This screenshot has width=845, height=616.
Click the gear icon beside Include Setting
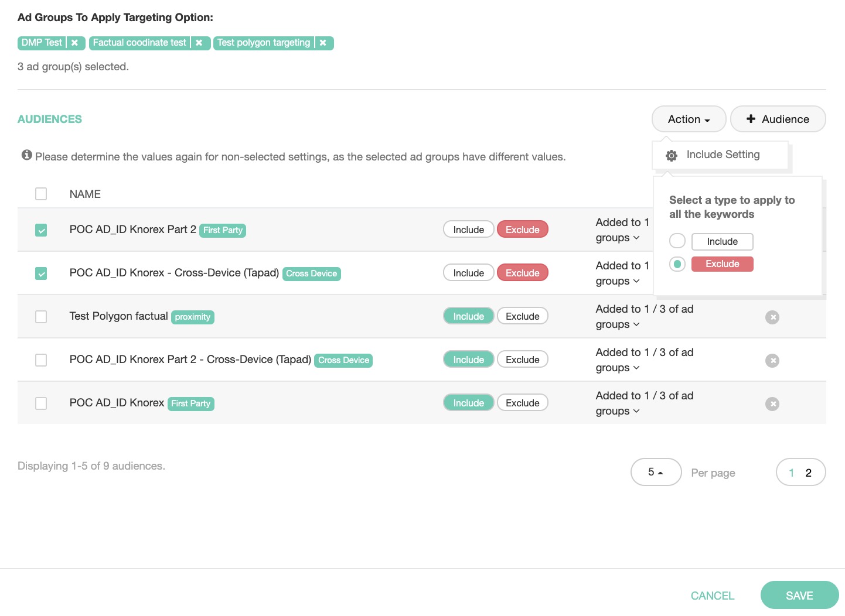[x=672, y=155]
